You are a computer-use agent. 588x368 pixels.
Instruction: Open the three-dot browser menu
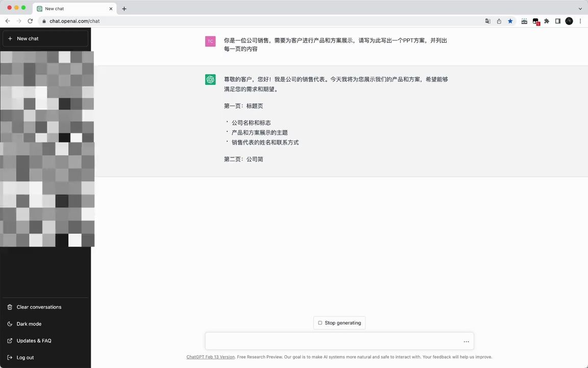point(580,21)
